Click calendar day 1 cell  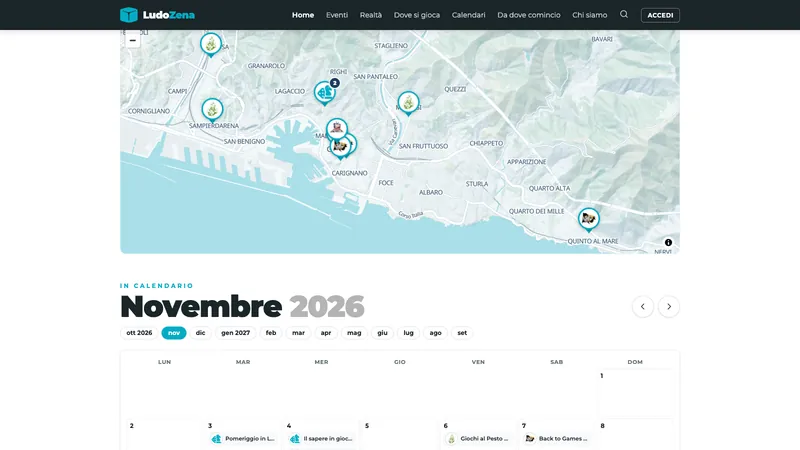[x=635, y=394]
